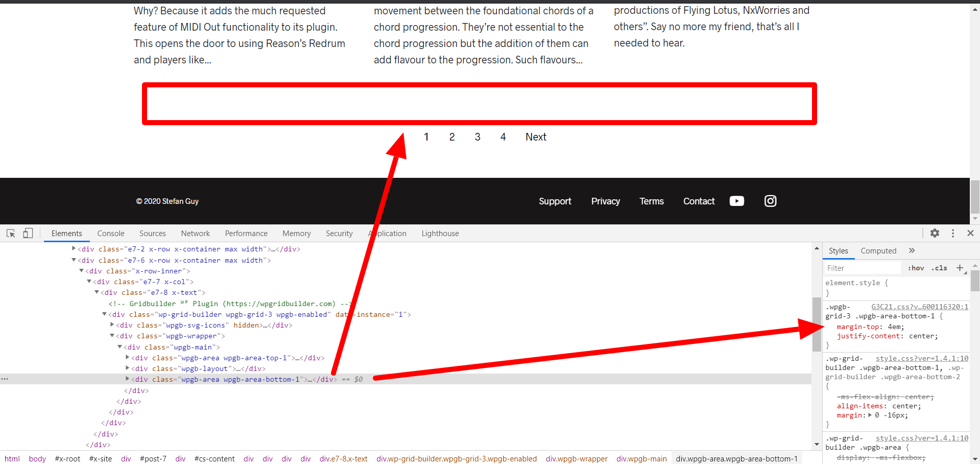Go to pagination page 1
This screenshot has height=464, width=980.
[x=426, y=137]
